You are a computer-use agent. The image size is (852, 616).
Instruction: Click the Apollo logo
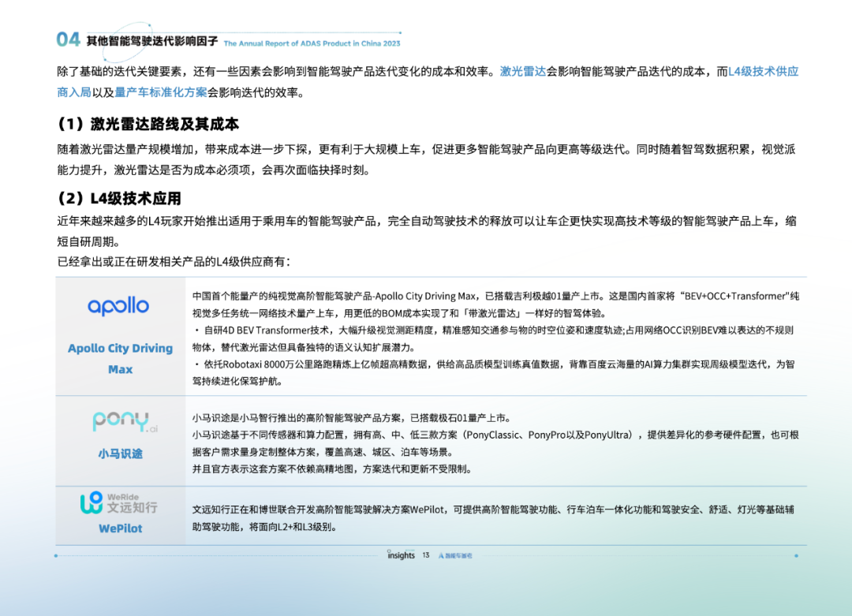118,306
